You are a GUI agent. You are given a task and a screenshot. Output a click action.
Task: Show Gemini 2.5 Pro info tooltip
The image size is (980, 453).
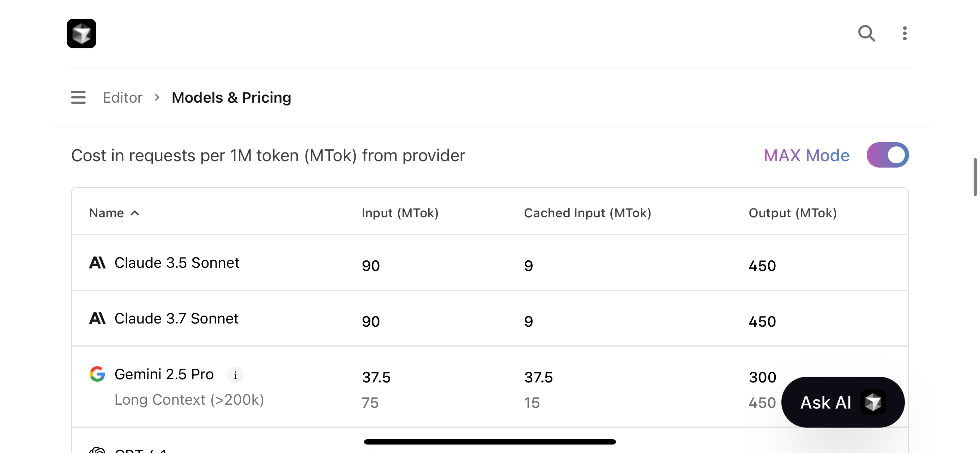pyautogui.click(x=235, y=375)
